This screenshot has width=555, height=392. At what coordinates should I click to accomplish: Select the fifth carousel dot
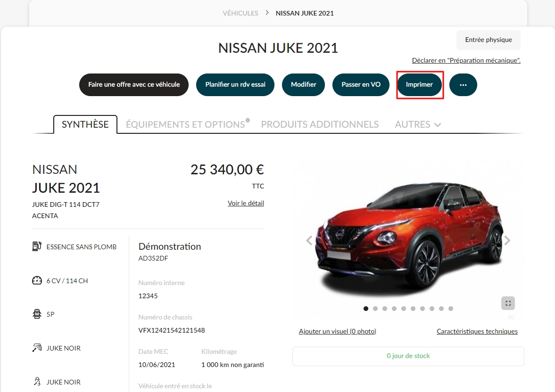(404, 309)
